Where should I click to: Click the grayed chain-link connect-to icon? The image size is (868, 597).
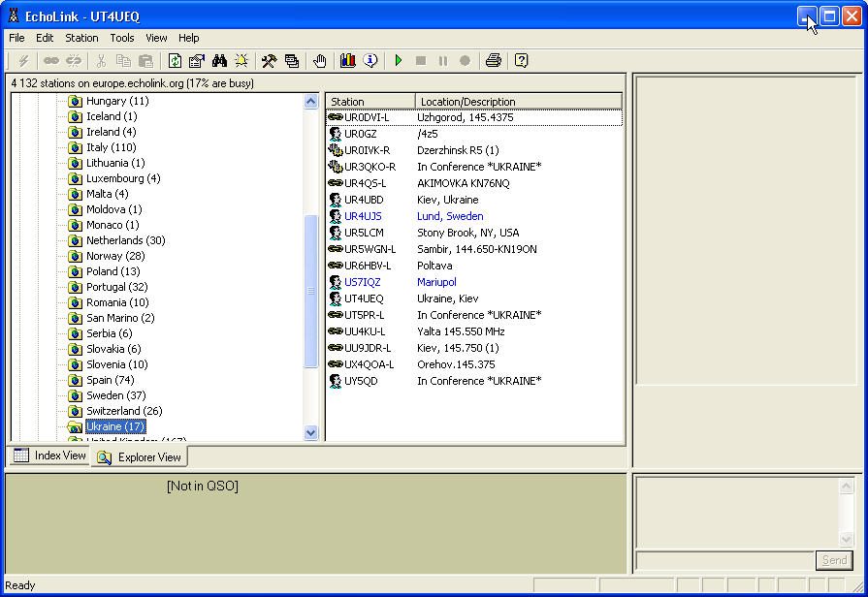tap(51, 61)
